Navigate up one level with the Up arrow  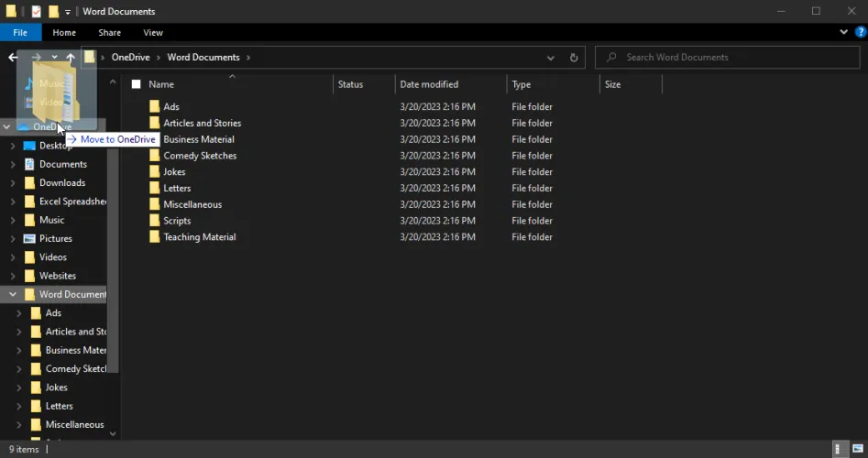pyautogui.click(x=71, y=57)
